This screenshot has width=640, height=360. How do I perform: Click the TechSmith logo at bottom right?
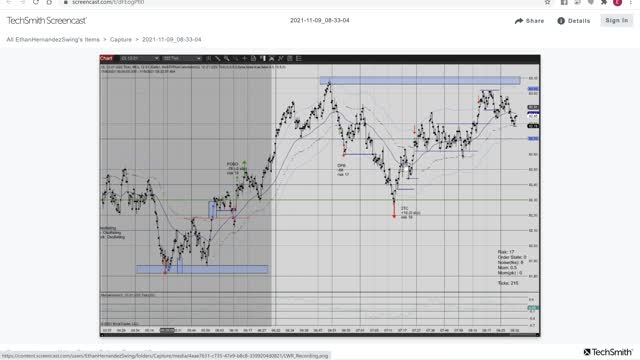pyautogui.click(x=608, y=352)
